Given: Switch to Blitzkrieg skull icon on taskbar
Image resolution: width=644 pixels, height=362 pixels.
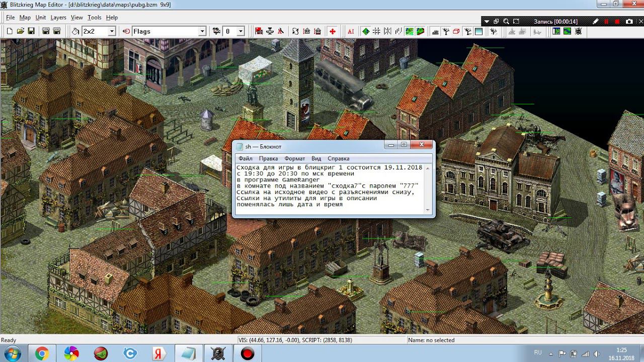Looking at the screenshot, I should point(218,353).
